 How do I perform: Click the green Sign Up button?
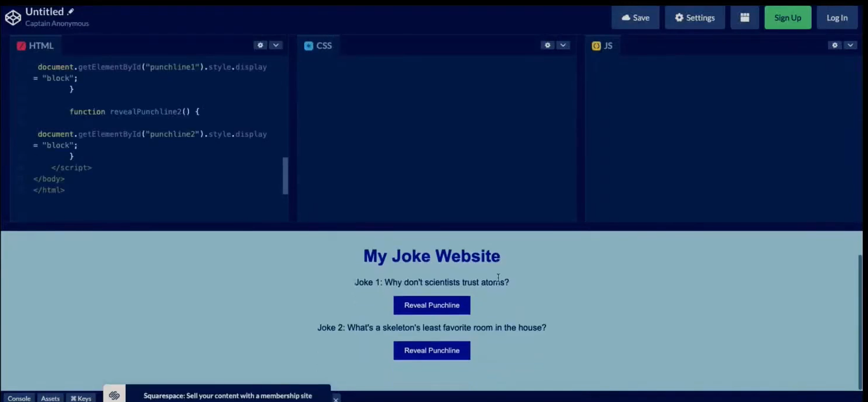(x=788, y=18)
